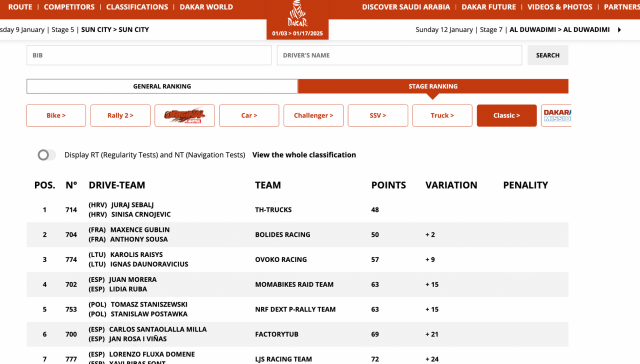Screen dimensions: 640x364
Task: Switch to Stage Ranking tab
Action: (x=433, y=87)
